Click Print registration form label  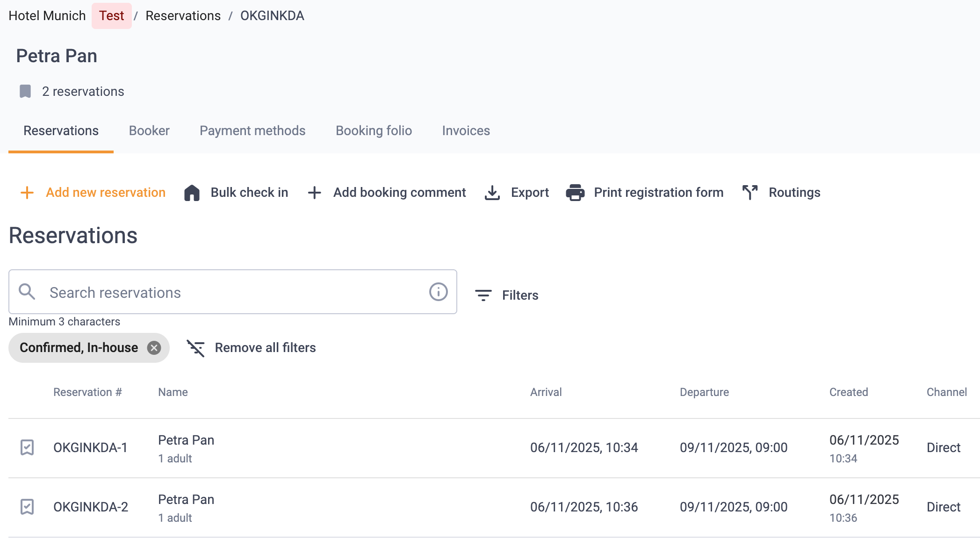tap(658, 193)
